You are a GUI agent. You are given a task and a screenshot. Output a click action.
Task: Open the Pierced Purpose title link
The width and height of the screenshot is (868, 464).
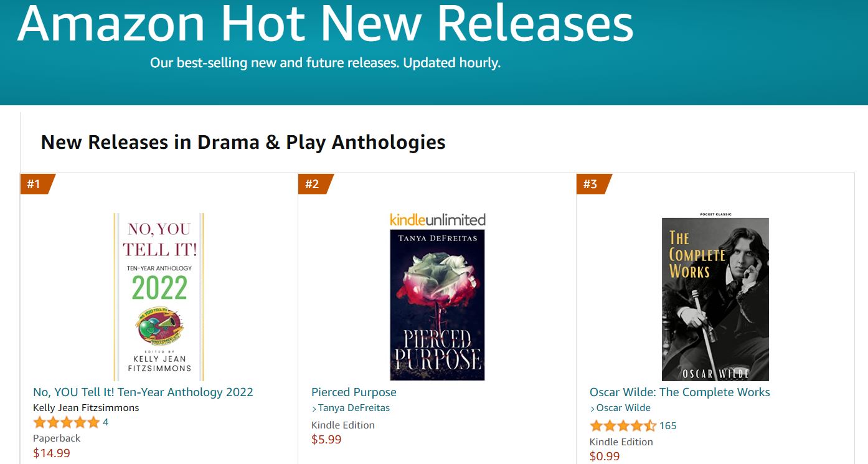coord(354,392)
